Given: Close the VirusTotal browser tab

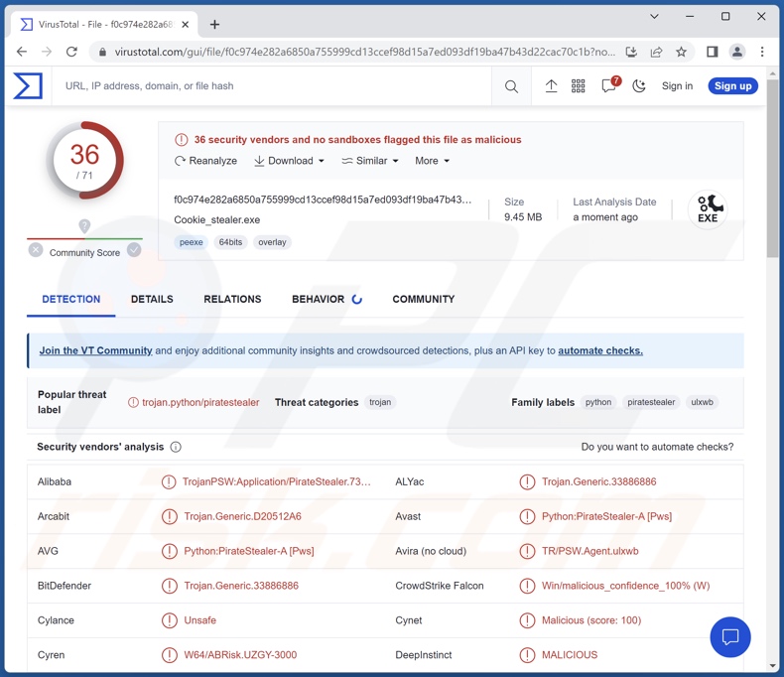Looking at the screenshot, I should (x=185, y=25).
